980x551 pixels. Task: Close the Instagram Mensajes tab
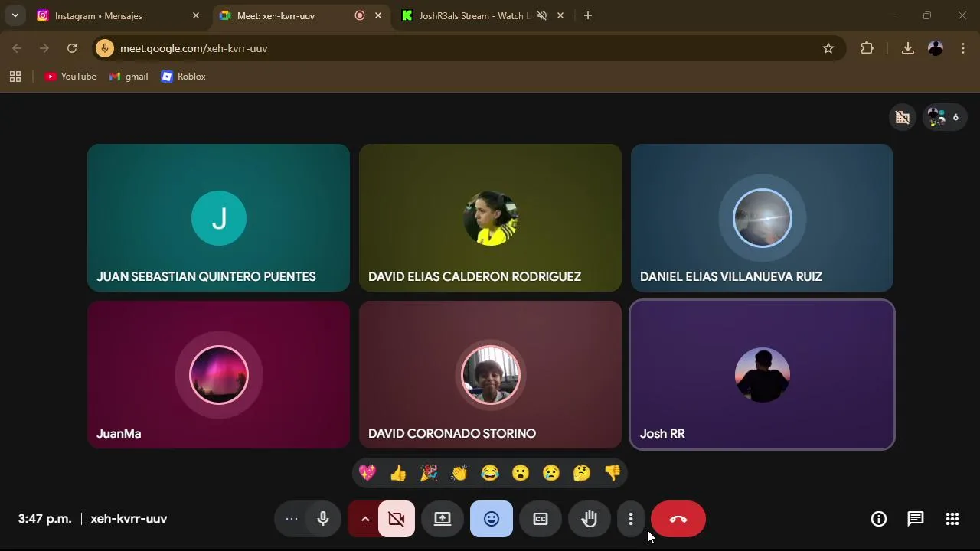pos(196,15)
